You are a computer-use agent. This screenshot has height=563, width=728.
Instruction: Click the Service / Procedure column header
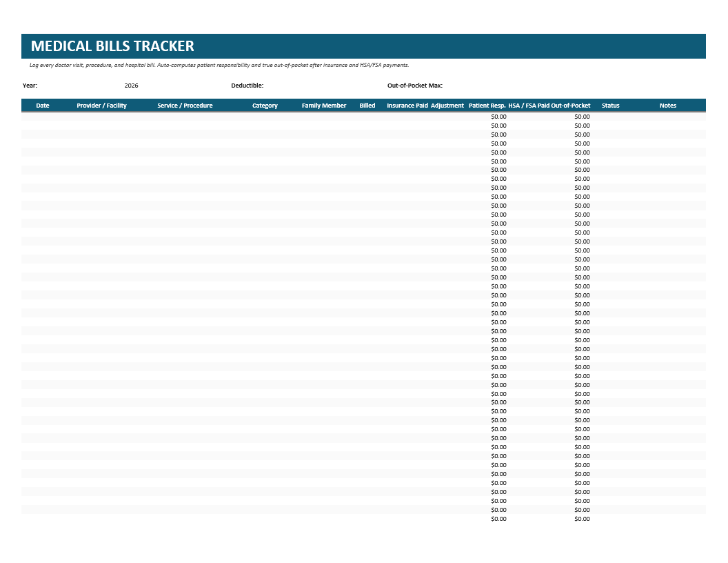(x=185, y=106)
